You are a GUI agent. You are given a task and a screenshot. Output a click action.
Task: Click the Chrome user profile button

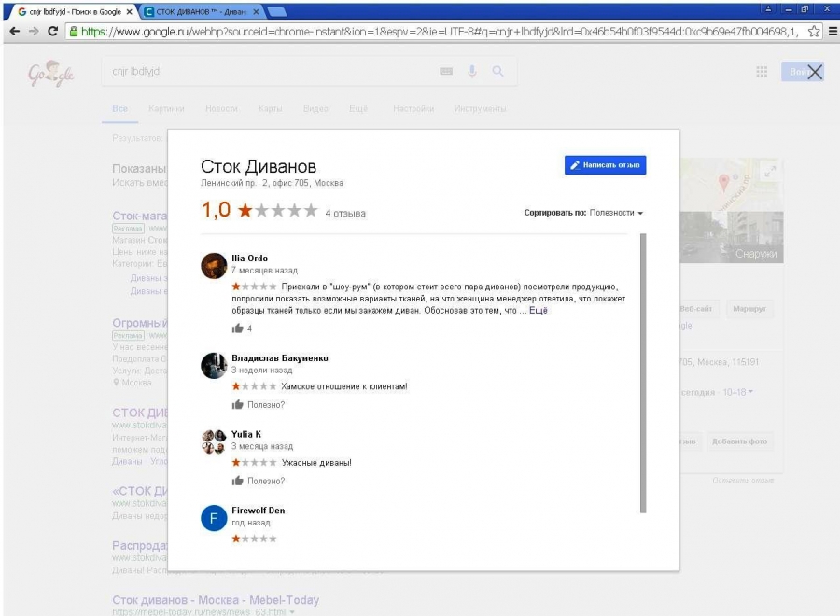pyautogui.click(x=768, y=8)
